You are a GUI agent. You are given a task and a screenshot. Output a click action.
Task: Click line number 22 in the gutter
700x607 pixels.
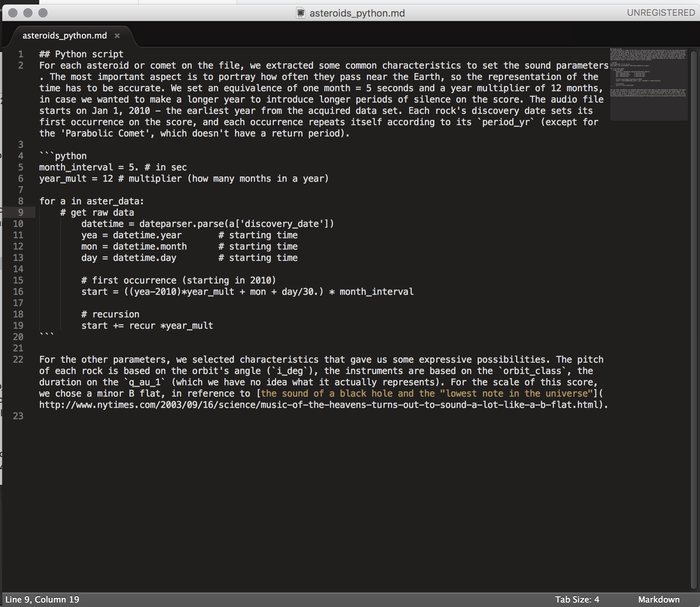point(18,360)
